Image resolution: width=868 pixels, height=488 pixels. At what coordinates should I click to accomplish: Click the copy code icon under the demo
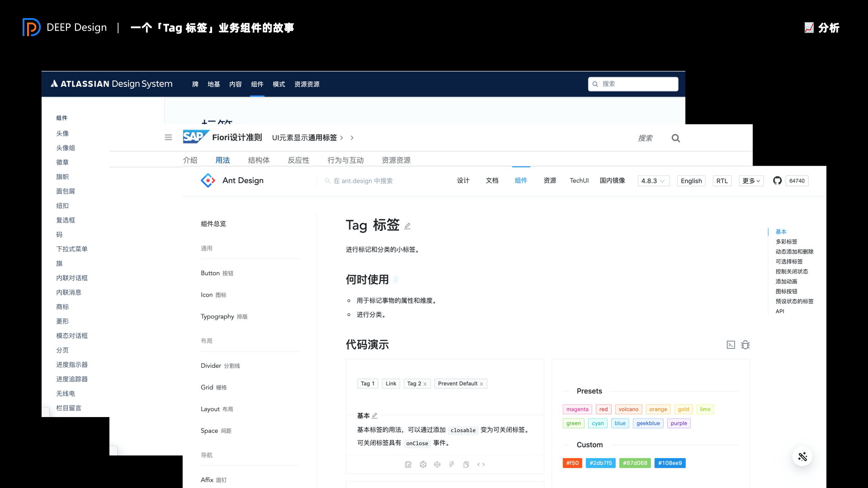tap(466, 465)
